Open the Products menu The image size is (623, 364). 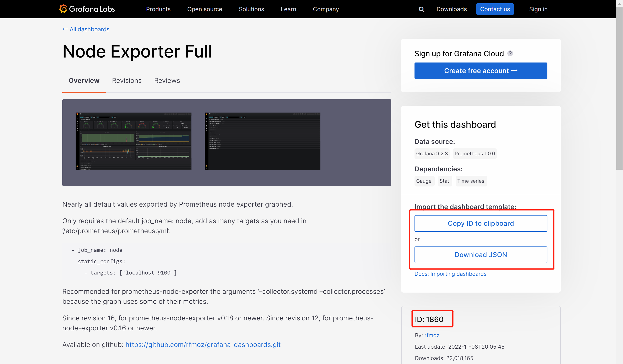click(158, 9)
